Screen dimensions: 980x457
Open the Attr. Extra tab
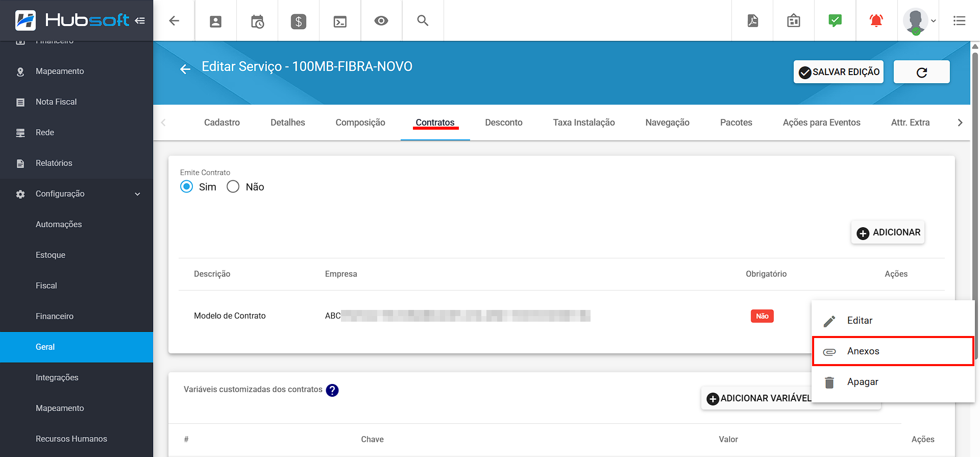(911, 123)
